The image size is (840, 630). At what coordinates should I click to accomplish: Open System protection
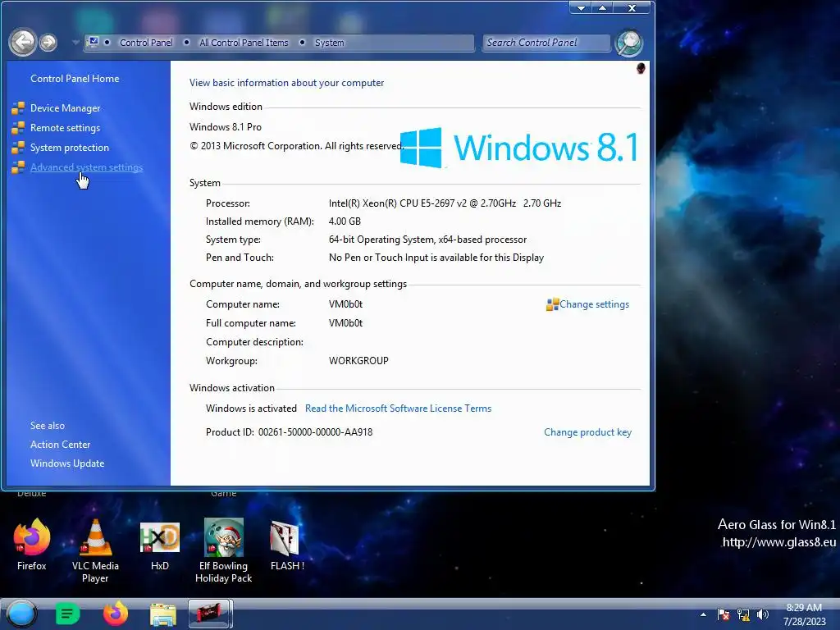point(69,148)
